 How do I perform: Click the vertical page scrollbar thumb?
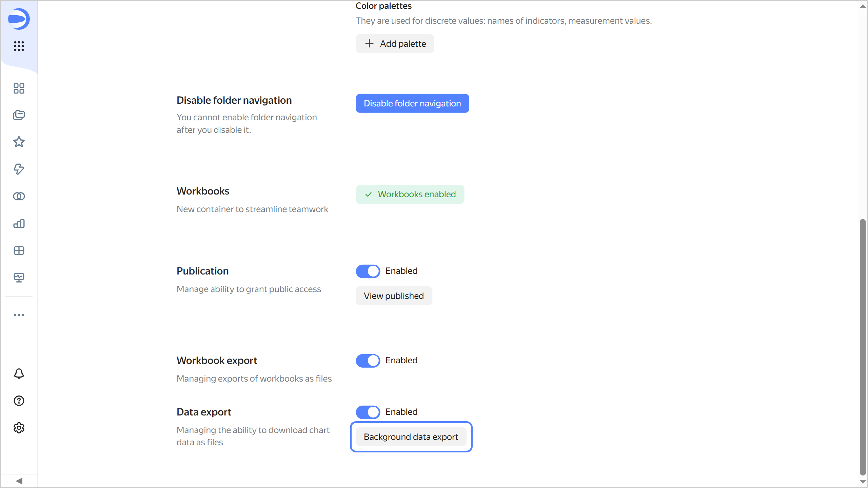(863, 346)
